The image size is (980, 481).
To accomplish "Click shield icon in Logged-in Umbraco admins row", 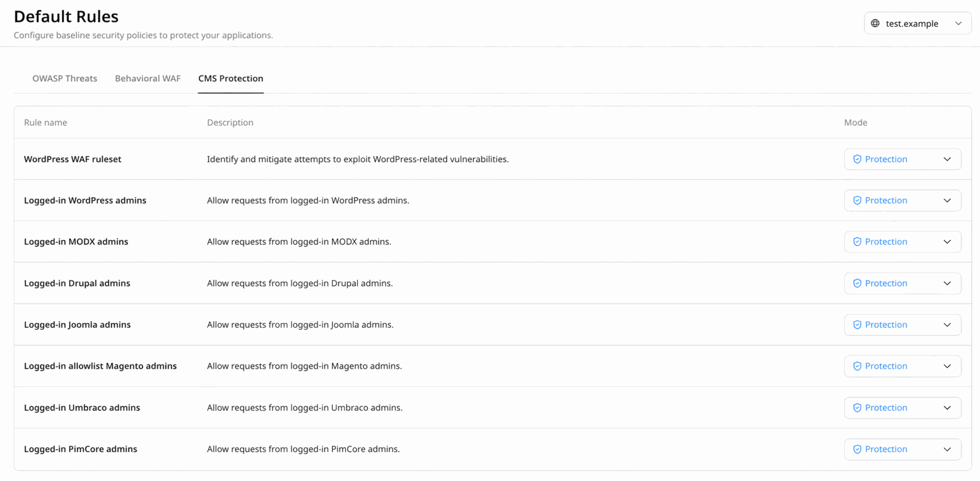I will pos(857,408).
